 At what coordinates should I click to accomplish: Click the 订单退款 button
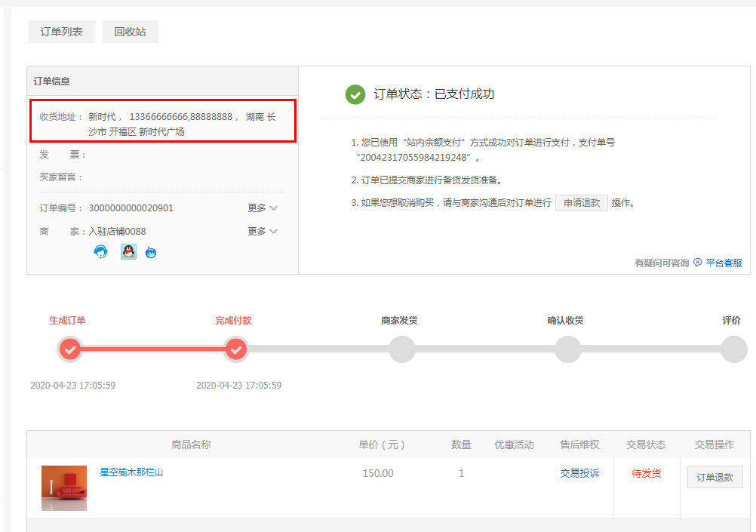[x=715, y=477]
